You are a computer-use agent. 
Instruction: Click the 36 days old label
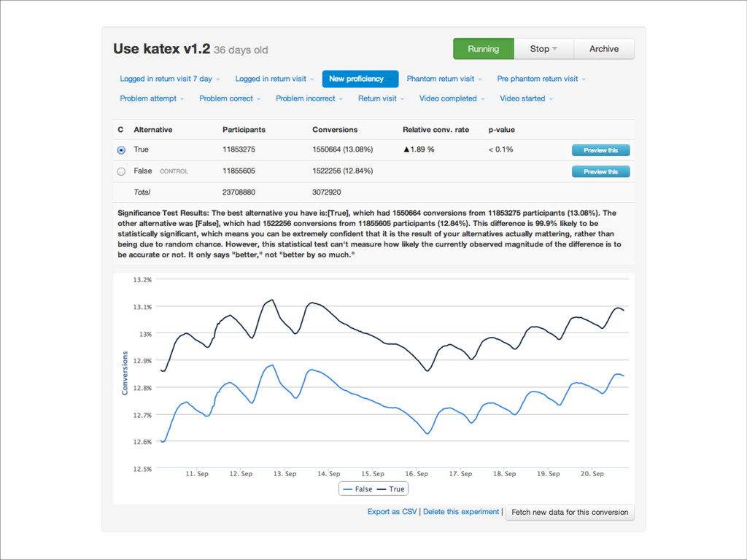pyautogui.click(x=241, y=50)
